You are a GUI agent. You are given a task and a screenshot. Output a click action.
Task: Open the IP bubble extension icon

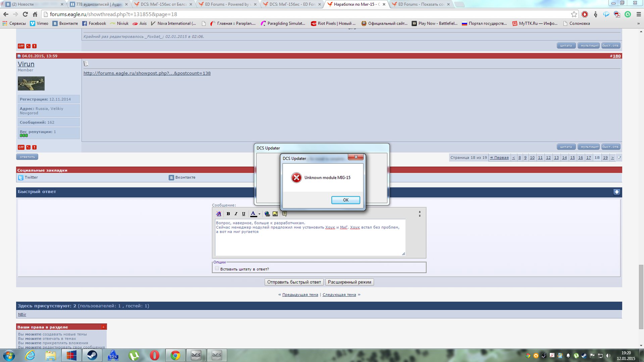606,14
